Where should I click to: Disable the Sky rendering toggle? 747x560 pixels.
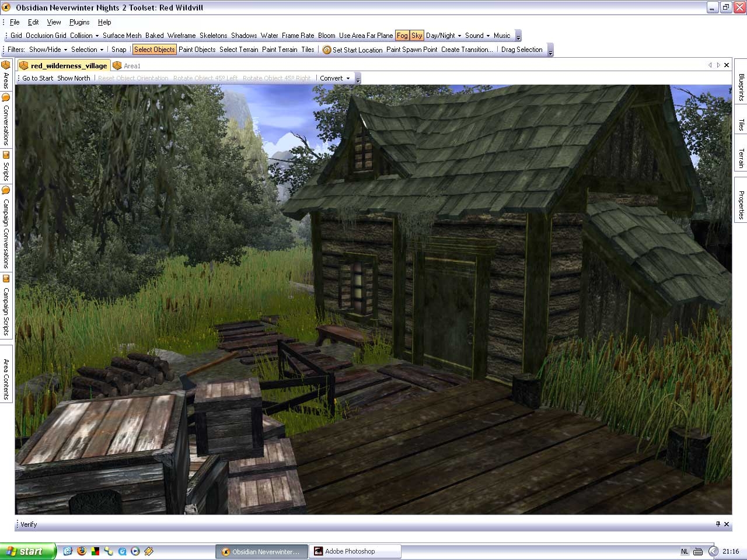(x=417, y=36)
